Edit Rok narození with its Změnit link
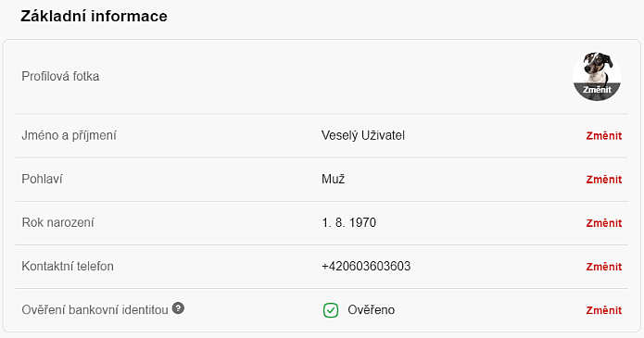Screen dimensions: 644x338 604,223
